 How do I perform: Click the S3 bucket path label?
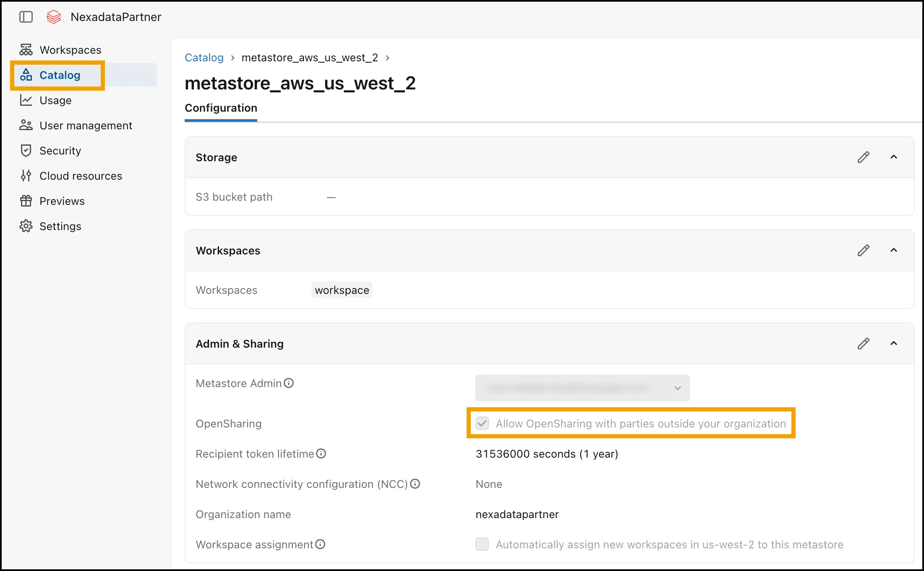click(x=234, y=197)
